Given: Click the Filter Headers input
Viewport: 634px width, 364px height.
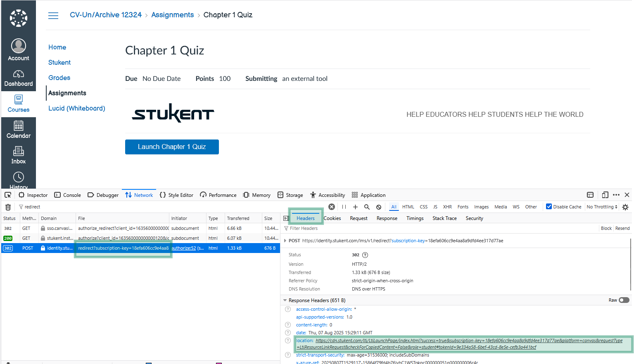Looking at the screenshot, I should click(440, 228).
